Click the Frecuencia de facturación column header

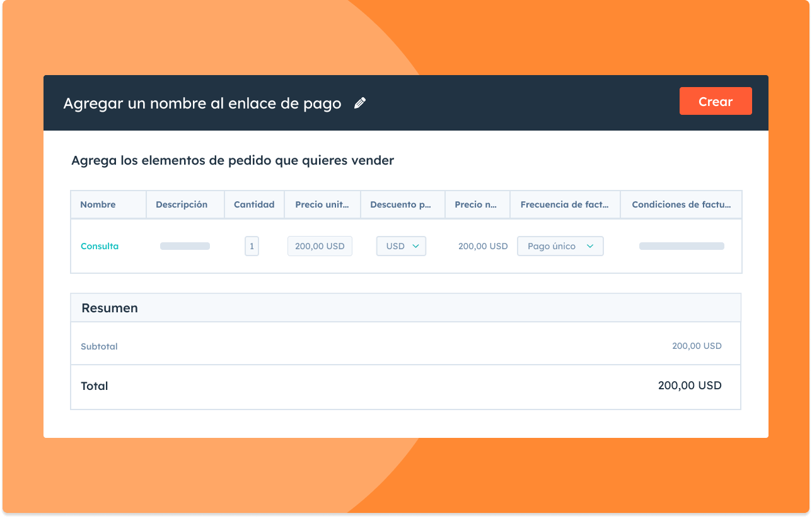click(564, 204)
